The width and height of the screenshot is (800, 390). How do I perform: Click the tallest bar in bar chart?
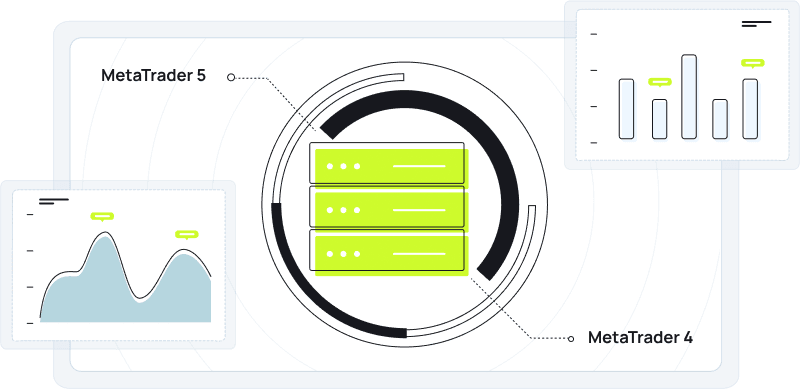[x=689, y=96]
